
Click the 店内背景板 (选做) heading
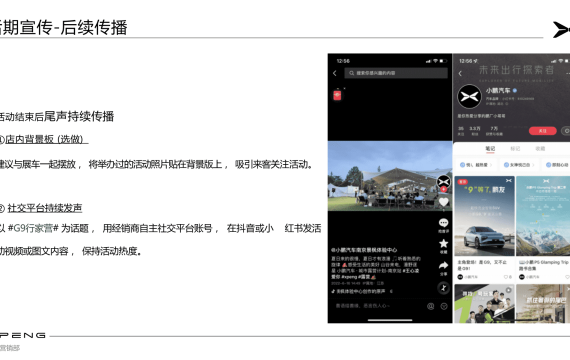47,139
